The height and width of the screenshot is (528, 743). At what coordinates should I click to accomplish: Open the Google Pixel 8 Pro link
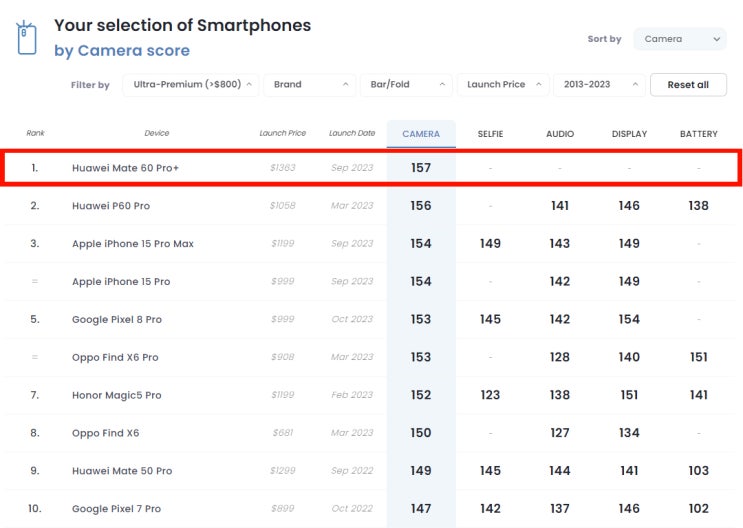click(117, 319)
